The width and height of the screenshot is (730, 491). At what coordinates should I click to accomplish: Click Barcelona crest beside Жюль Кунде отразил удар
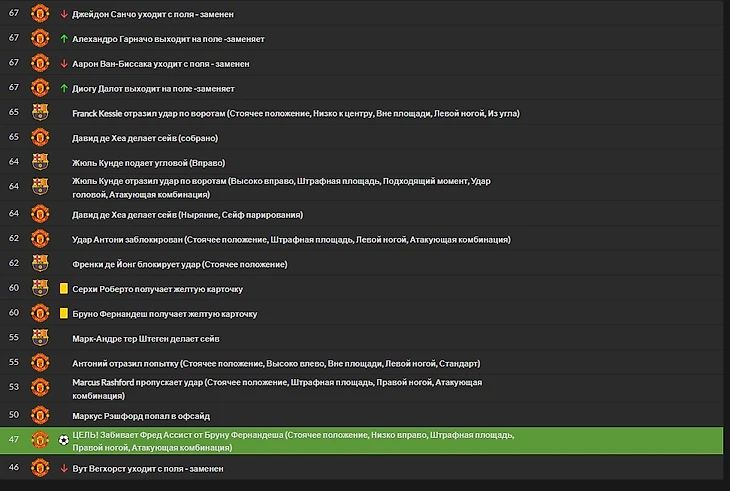[40, 187]
